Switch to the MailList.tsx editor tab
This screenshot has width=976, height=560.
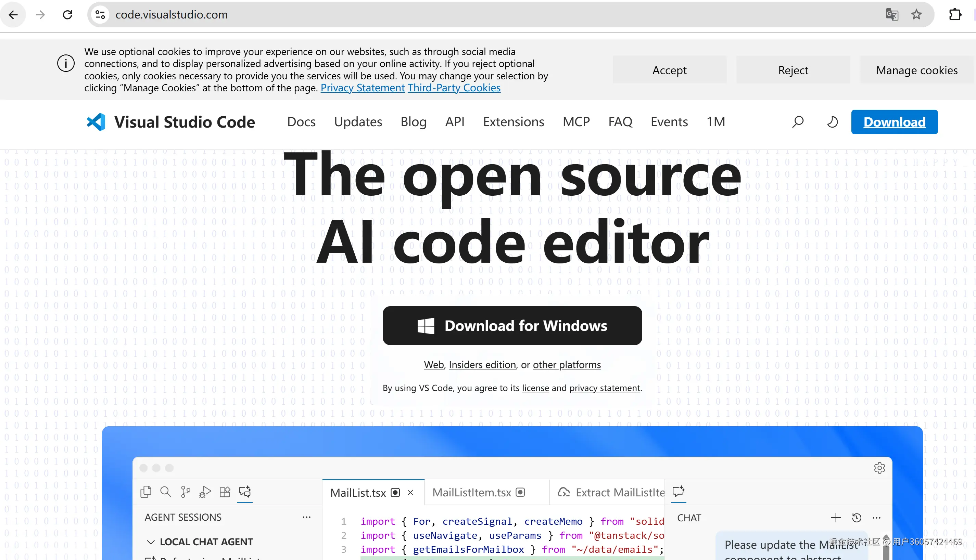coord(373,492)
